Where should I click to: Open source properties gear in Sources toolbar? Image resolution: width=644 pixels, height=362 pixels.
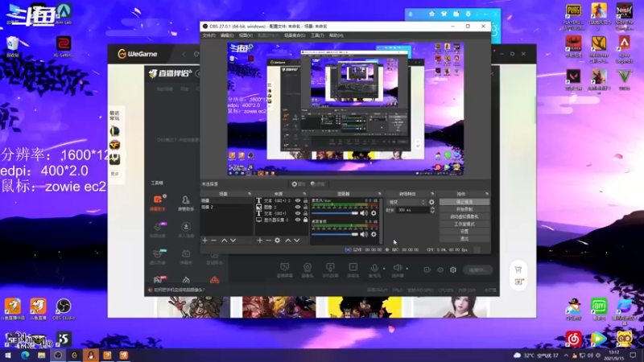pos(277,241)
